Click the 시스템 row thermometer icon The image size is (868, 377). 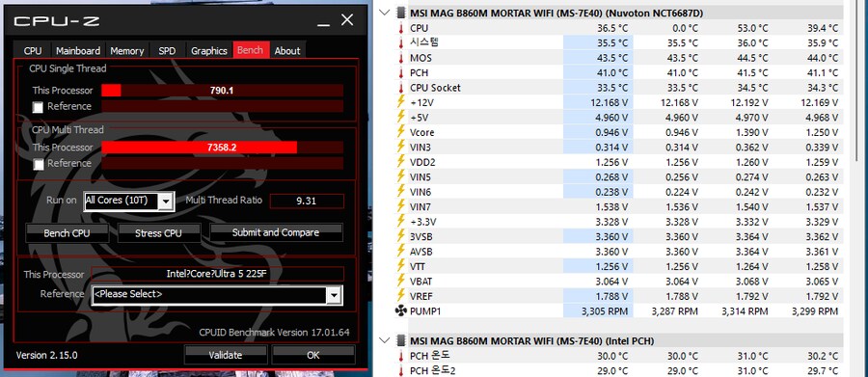click(401, 42)
